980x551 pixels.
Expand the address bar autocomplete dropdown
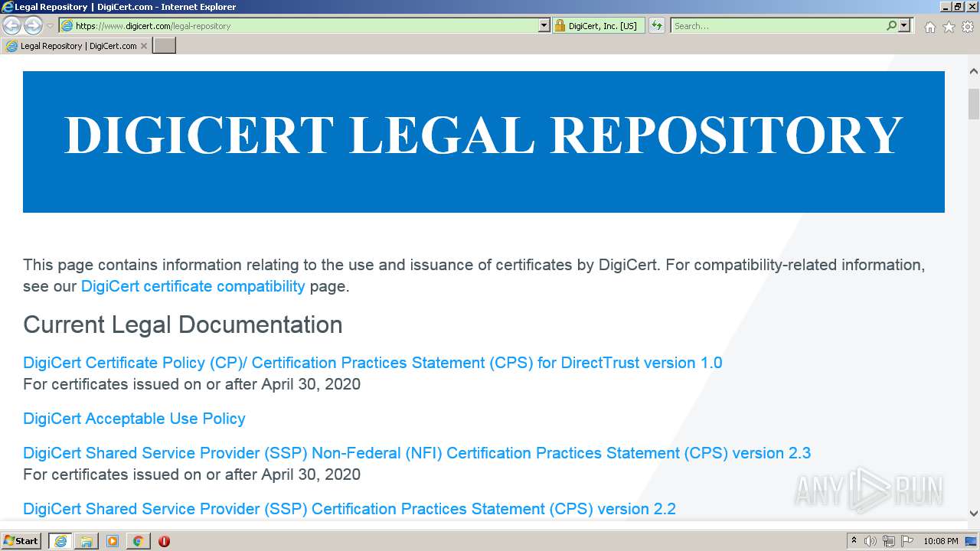(x=544, y=26)
